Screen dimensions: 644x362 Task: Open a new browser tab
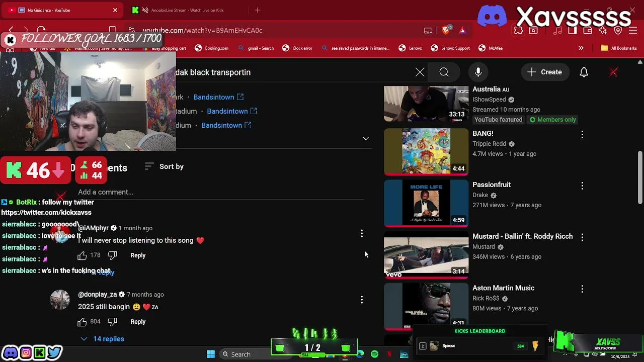pyautogui.click(x=258, y=10)
